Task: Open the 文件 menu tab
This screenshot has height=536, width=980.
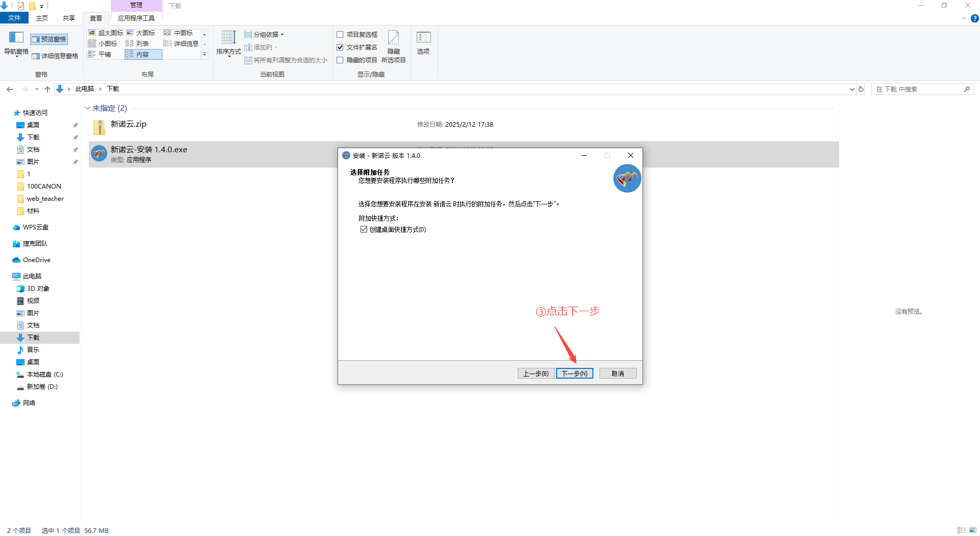Action: tap(14, 18)
